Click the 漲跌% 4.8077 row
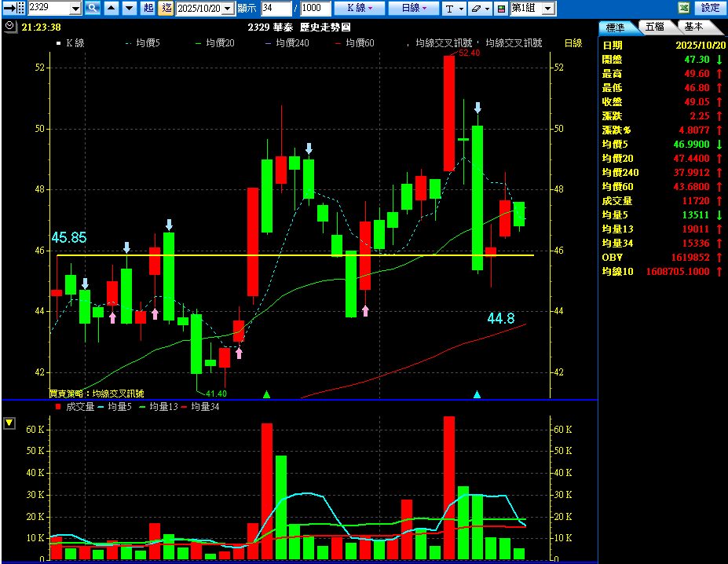The height and width of the screenshot is (564, 728). [663, 130]
